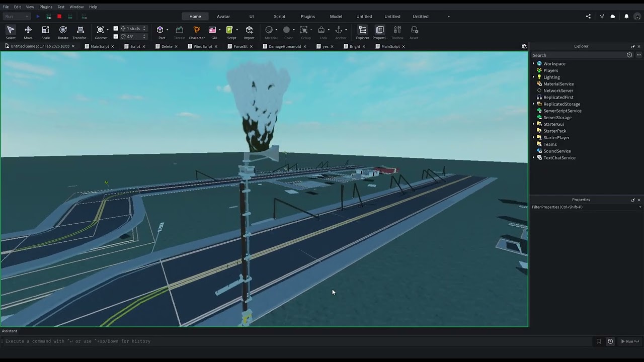Open the Asset Manager icon
Viewport: 644px width, 362px height.
415,30
